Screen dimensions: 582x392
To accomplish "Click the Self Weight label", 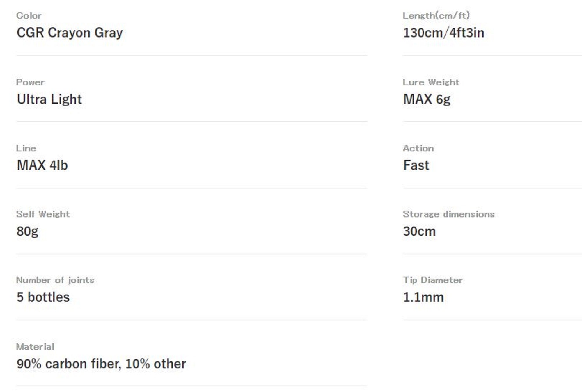I will pos(43,214).
